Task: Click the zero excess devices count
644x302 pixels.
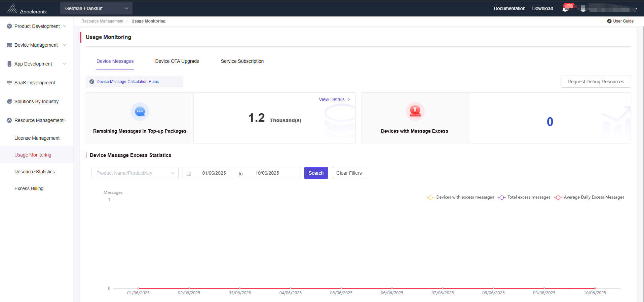Action: (x=550, y=122)
